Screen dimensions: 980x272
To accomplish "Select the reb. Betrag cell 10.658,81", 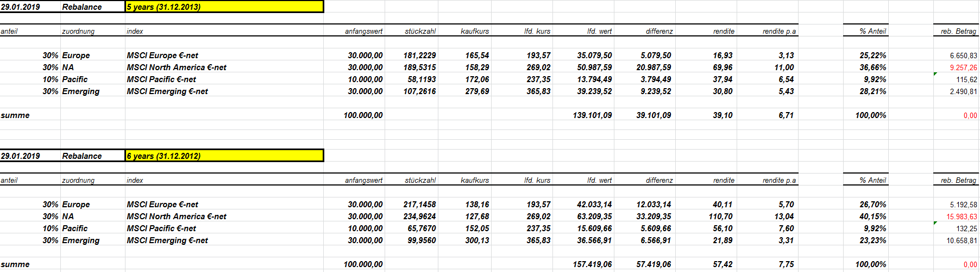I will 962,240.
